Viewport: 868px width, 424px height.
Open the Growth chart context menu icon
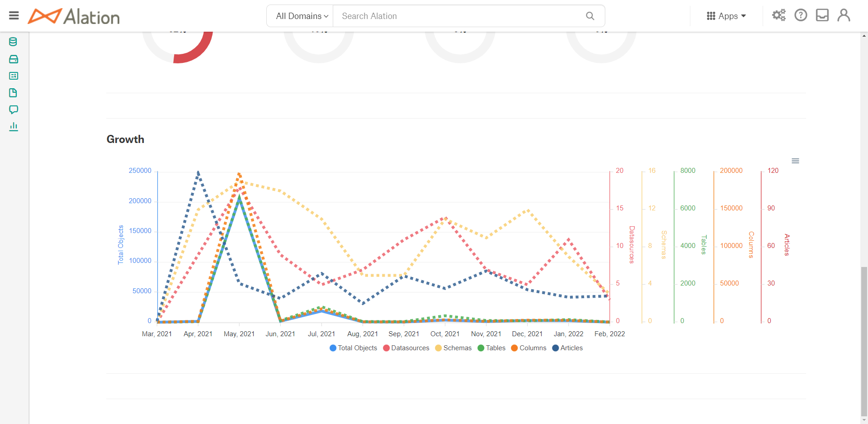point(796,161)
